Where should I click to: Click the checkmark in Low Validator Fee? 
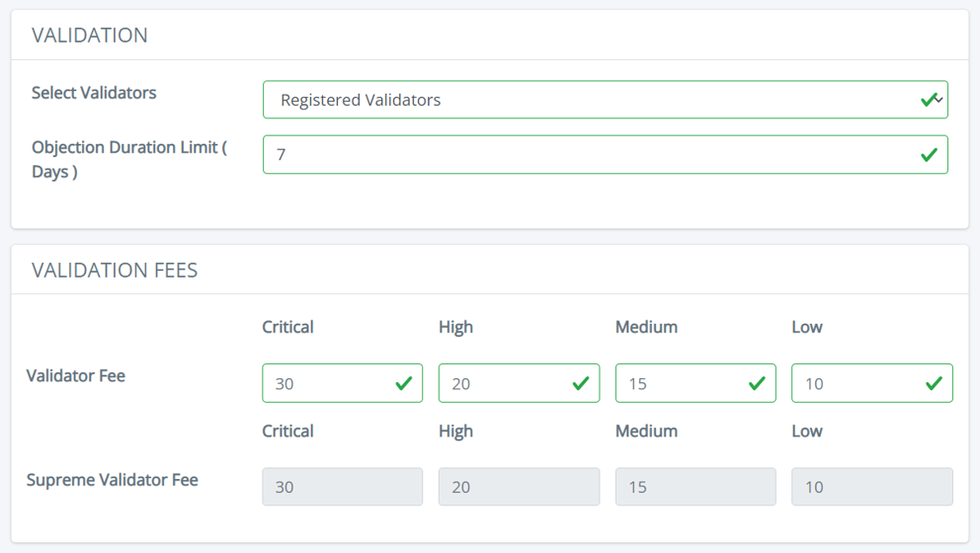[933, 383]
